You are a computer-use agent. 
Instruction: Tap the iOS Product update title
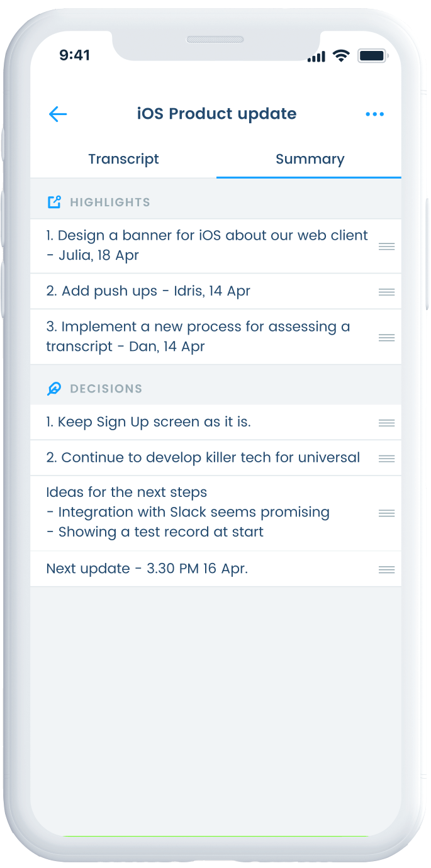(x=216, y=114)
